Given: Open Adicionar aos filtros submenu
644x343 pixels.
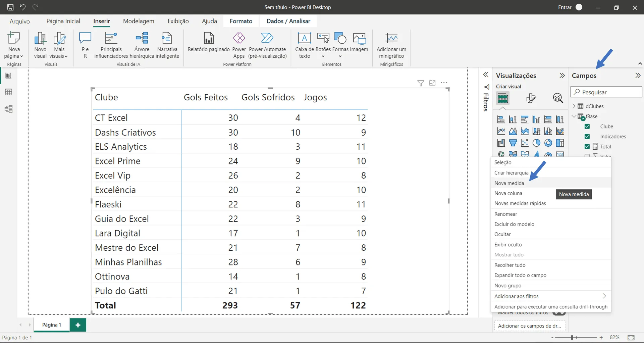Looking at the screenshot, I should pyautogui.click(x=551, y=296).
